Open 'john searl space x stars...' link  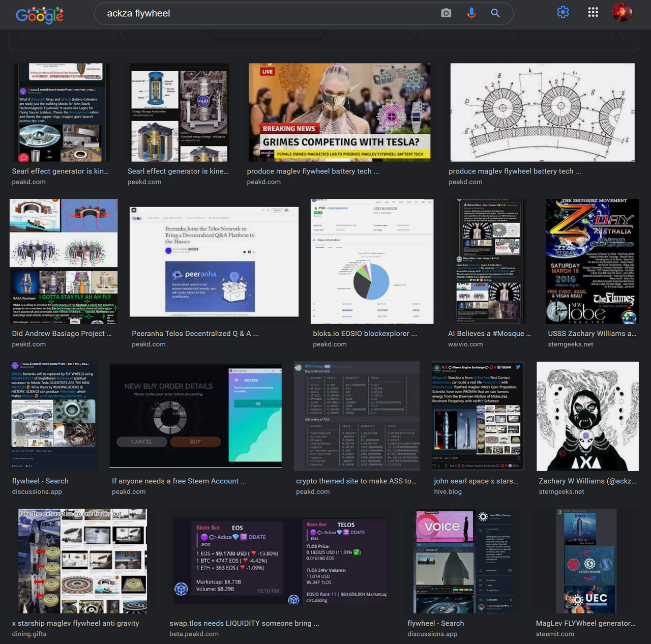point(476,481)
